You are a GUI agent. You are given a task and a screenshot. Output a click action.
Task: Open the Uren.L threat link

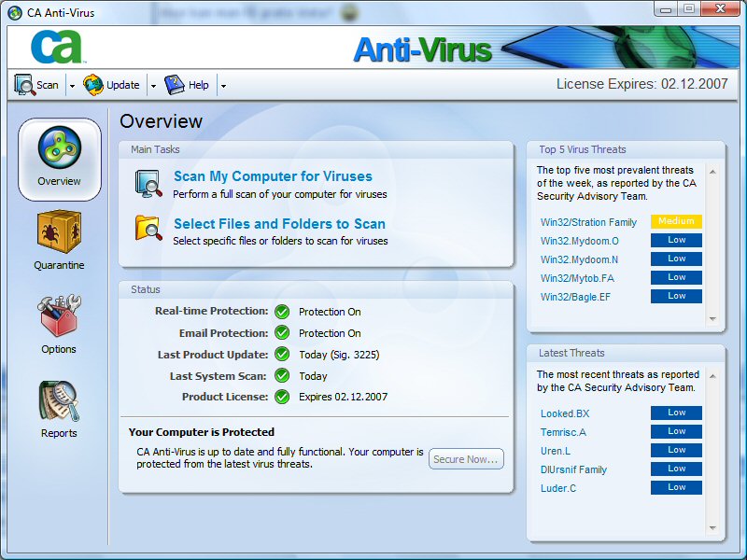pos(555,451)
